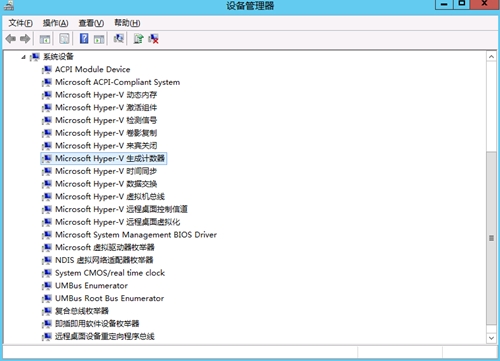Screen dimensions: 500x361
Task: Open the 帮助(H) menu
Action: click(127, 23)
